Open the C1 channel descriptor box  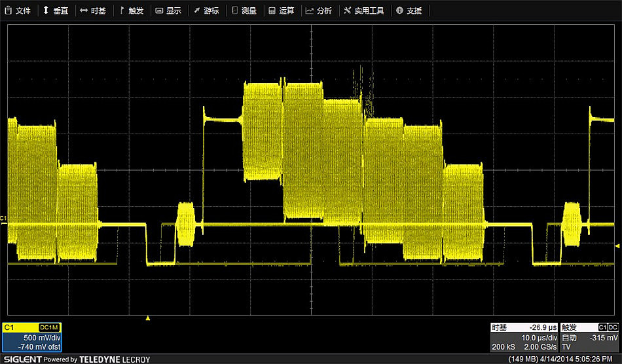31,337
